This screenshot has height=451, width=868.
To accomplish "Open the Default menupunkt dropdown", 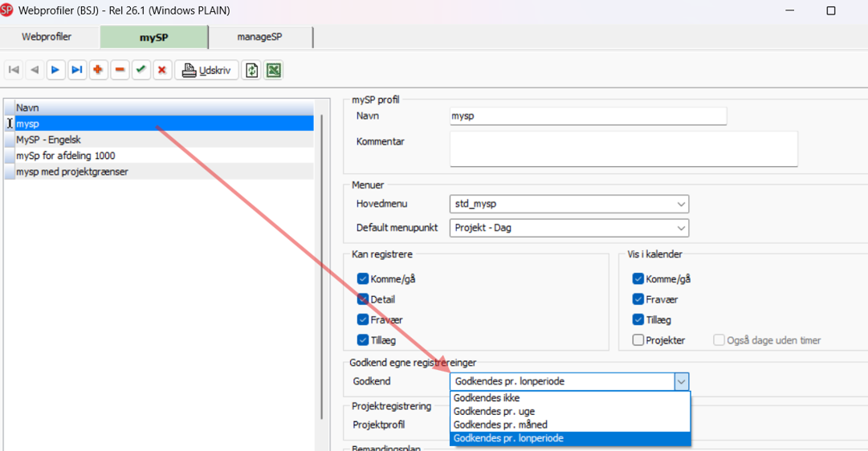I will point(569,228).
